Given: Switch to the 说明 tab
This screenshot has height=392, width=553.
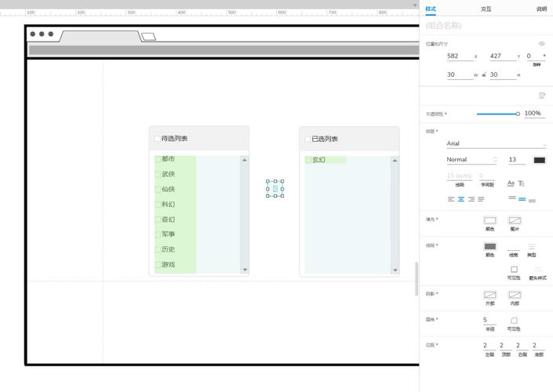Looking at the screenshot, I should (x=541, y=9).
